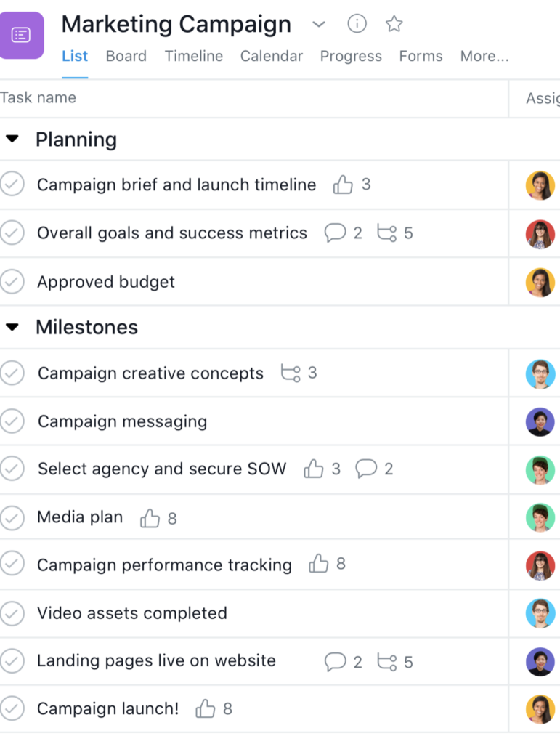
Task: Mark Approved budget task complete
Action: [x=12, y=281]
